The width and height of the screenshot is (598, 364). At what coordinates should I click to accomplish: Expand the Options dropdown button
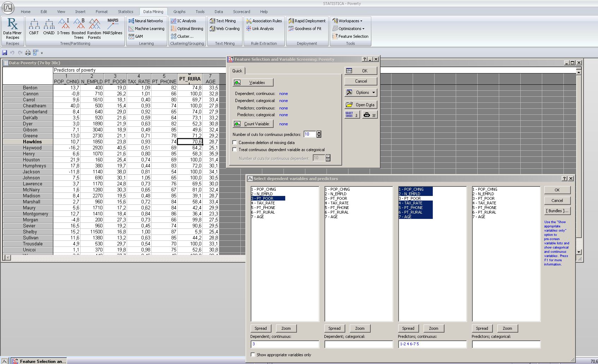(x=361, y=93)
